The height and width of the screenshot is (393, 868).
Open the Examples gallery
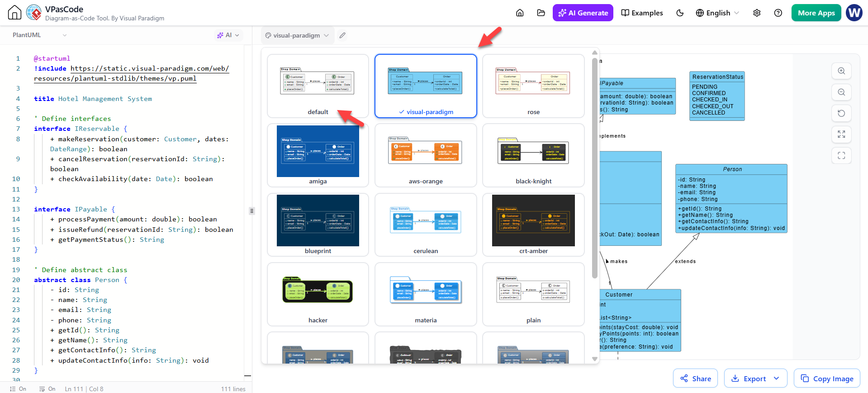(x=642, y=13)
